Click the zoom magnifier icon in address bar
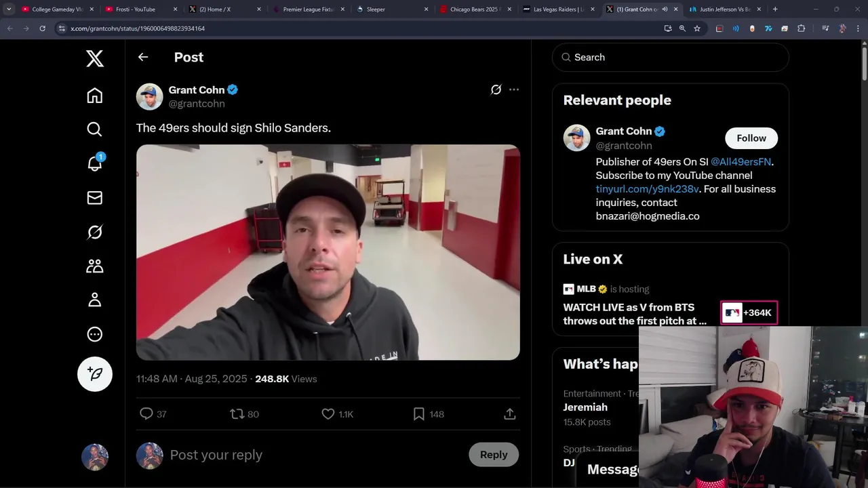 pos(682,28)
